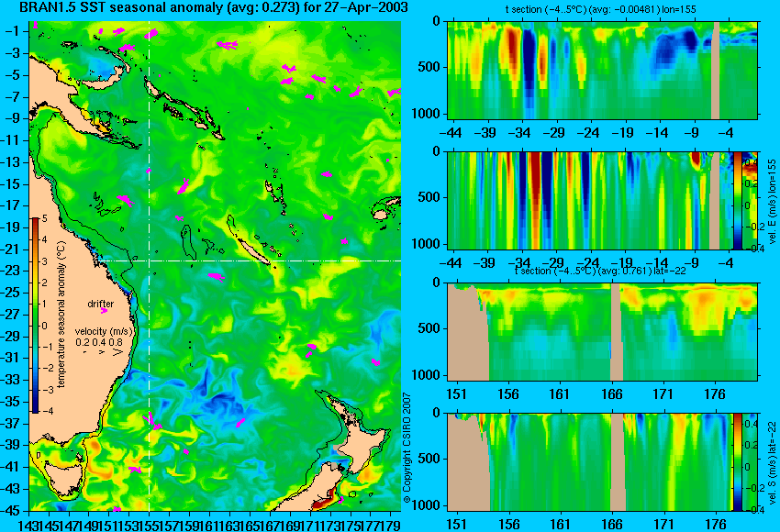Click the '-9' tick under the top temperature section

pos(694,133)
